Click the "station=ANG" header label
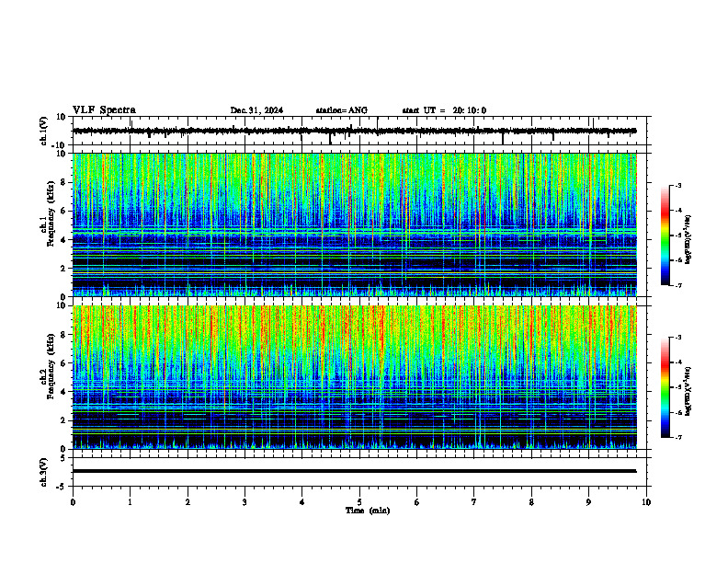This screenshot has height=563, width=728. [342, 110]
